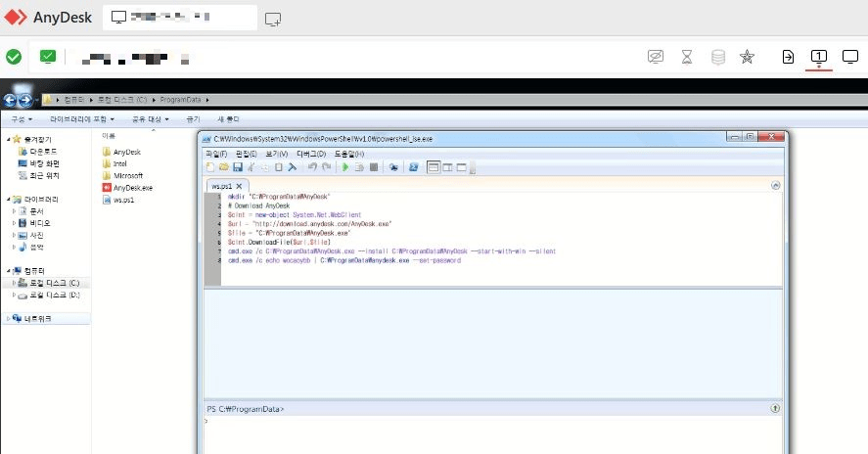868x454 pixels.
Task: Go forward in the Explorer window
Action: (x=25, y=100)
